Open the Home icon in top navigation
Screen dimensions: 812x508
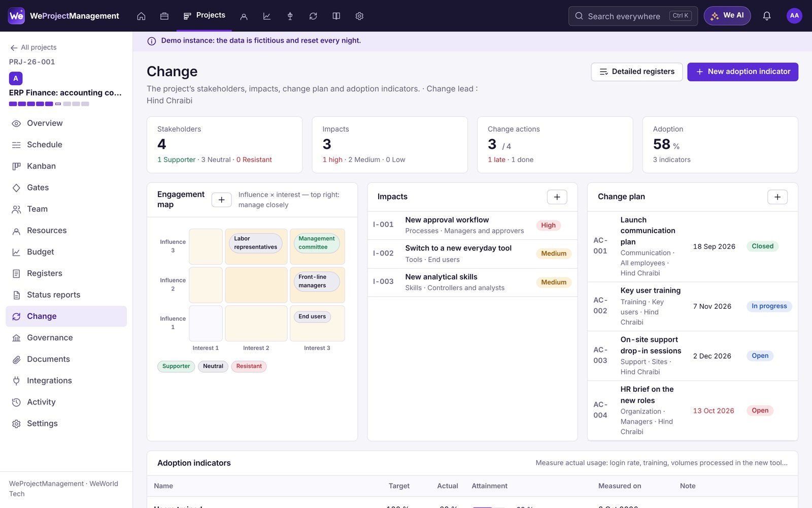[x=141, y=16]
